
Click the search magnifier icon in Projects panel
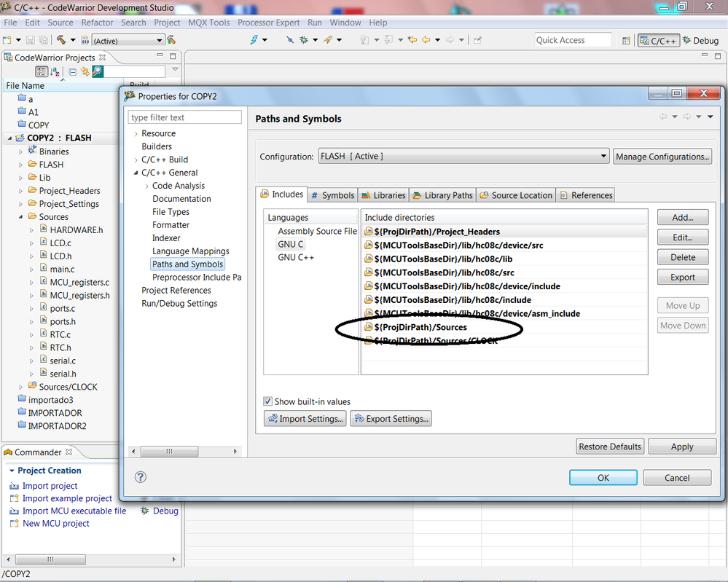(98, 71)
